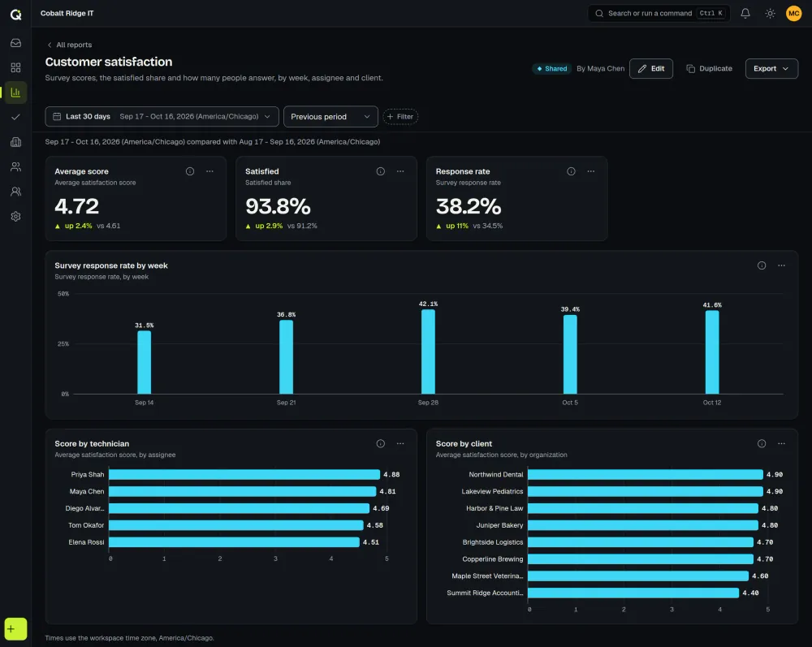Show info for Satisfied card
The height and width of the screenshot is (647, 812).
click(x=381, y=171)
